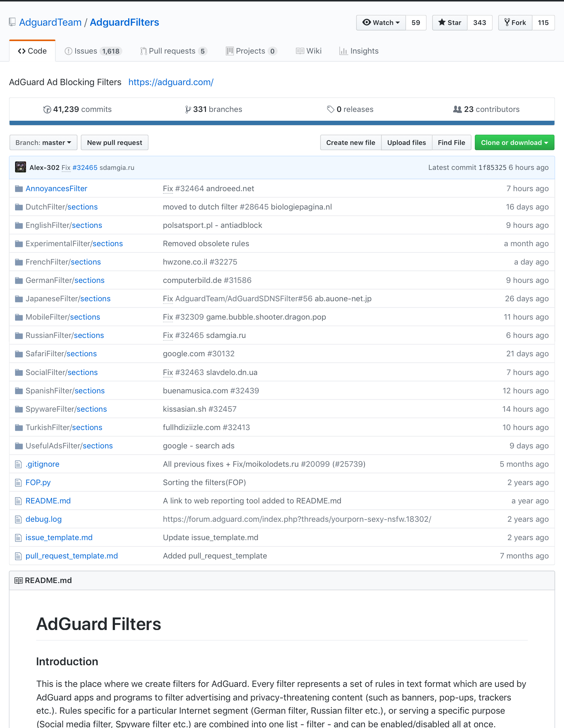Go to the Insights tab
This screenshot has width=564, height=728.
coord(359,51)
